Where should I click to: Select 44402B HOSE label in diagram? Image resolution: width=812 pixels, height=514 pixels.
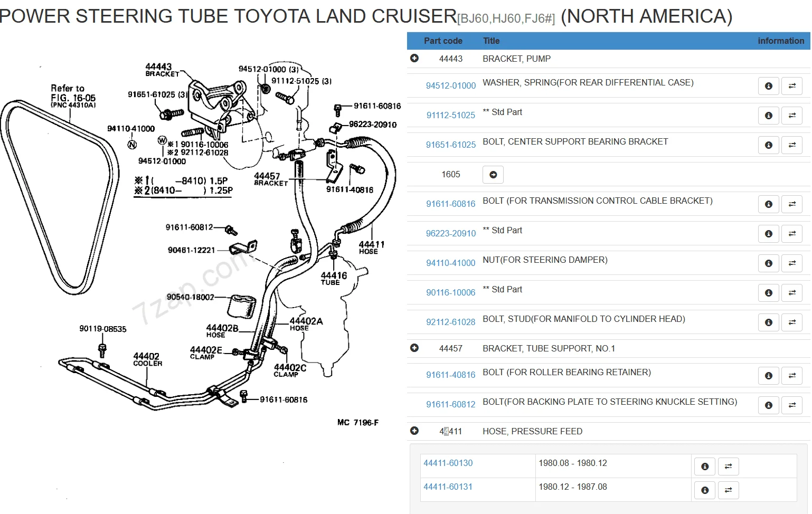coord(222,331)
